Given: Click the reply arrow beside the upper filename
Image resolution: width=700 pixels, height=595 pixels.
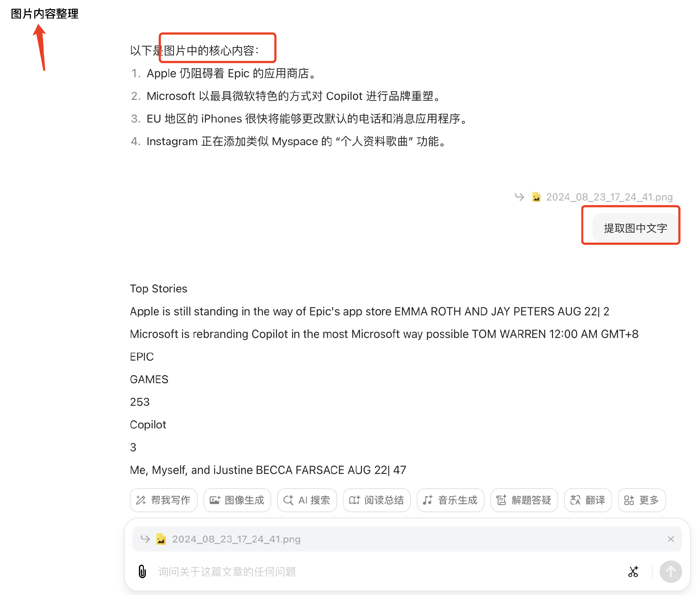Looking at the screenshot, I should click(x=519, y=197).
